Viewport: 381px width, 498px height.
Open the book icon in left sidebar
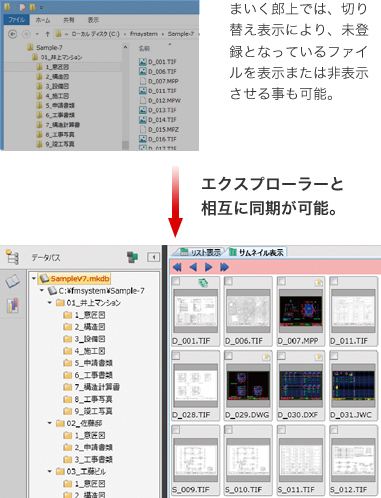(12, 281)
